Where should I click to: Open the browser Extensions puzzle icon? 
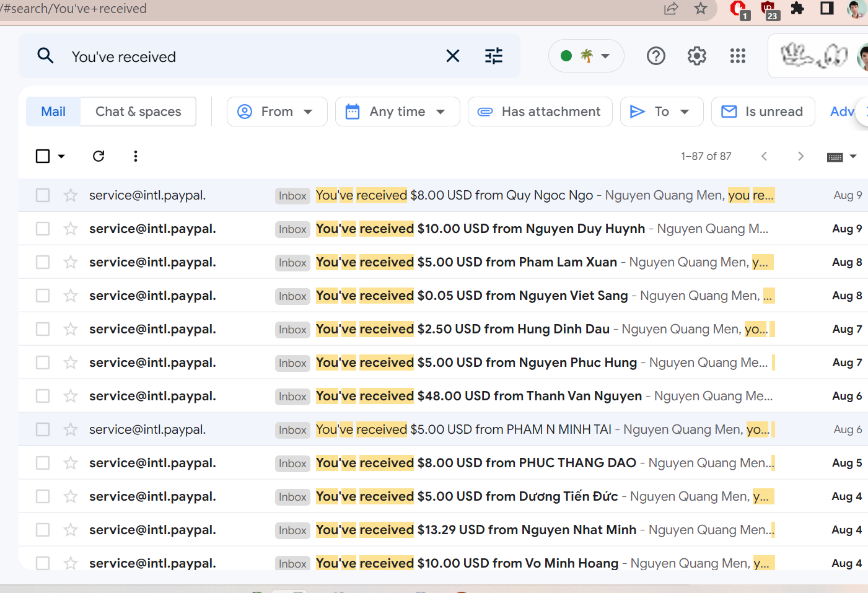[x=797, y=8]
